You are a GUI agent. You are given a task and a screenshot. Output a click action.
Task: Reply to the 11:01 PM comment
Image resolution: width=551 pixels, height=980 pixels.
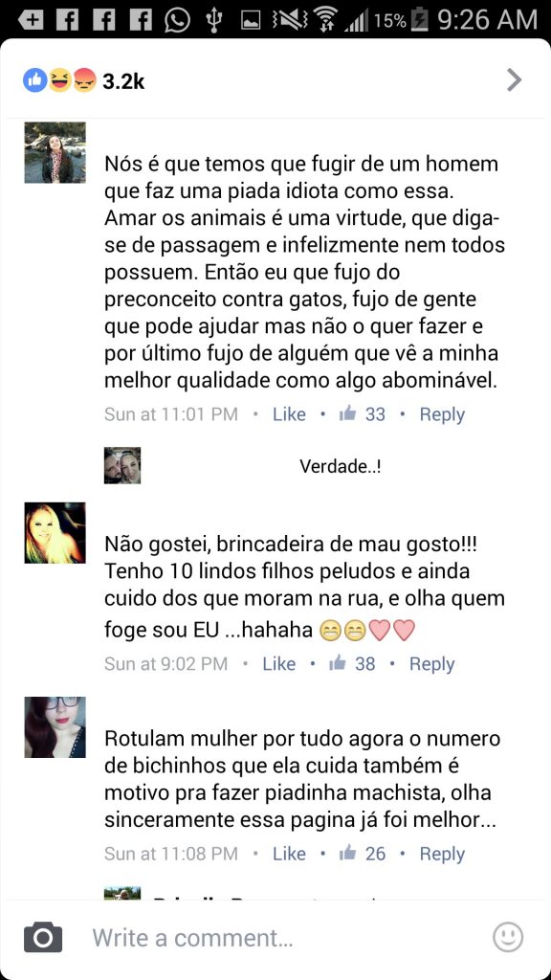442,414
